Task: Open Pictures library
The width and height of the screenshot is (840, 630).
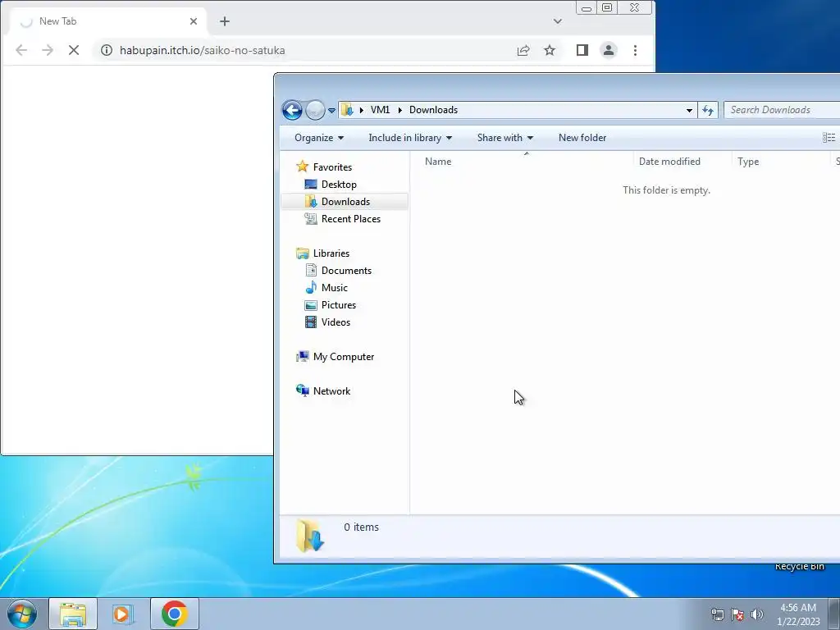Action: (x=339, y=305)
